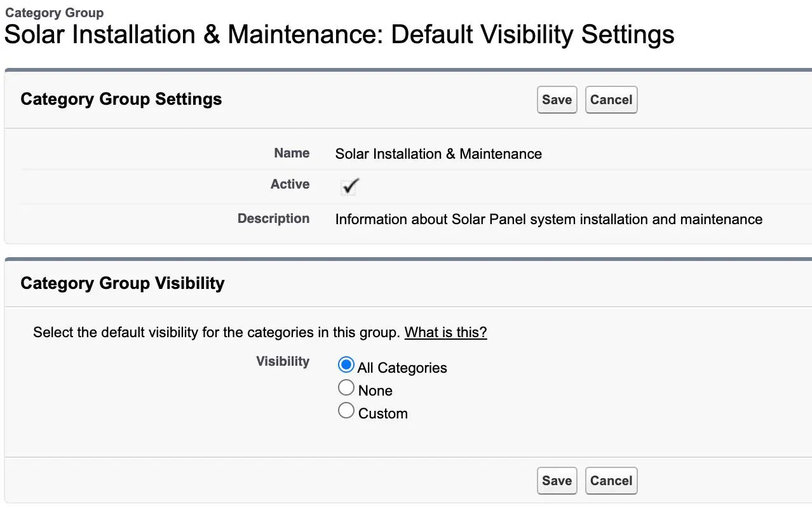Click the 'All Categories' option label text
This screenshot has width=812, height=508.
click(402, 368)
